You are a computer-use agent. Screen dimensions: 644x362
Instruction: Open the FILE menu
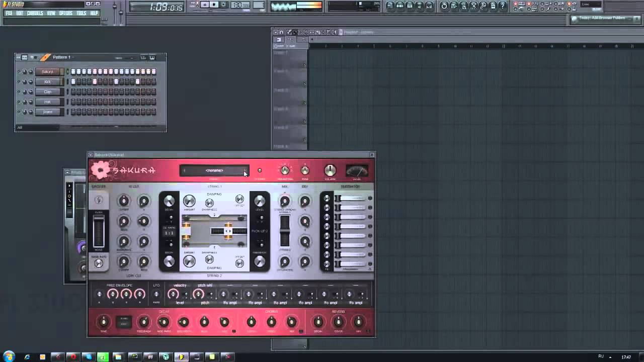9,13
